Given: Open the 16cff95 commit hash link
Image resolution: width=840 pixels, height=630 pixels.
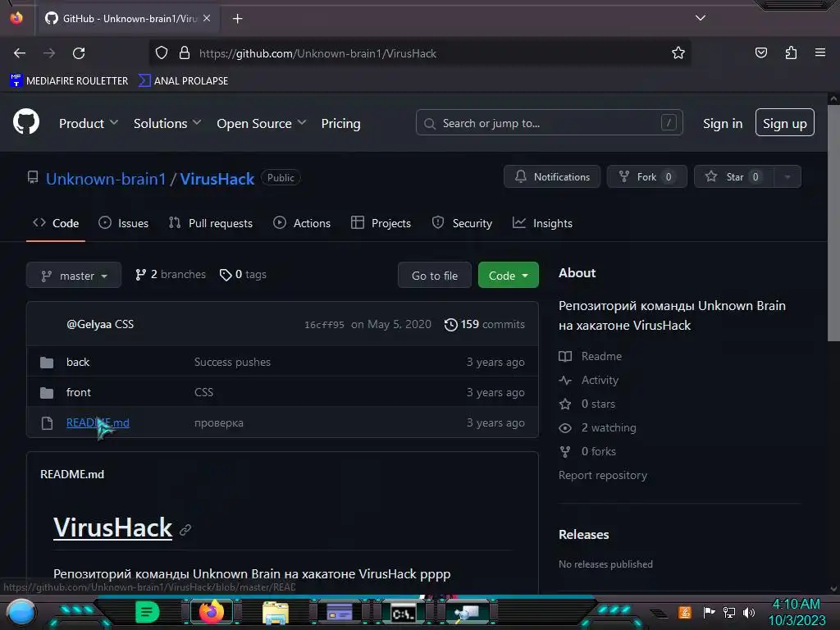Looking at the screenshot, I should pos(324,325).
